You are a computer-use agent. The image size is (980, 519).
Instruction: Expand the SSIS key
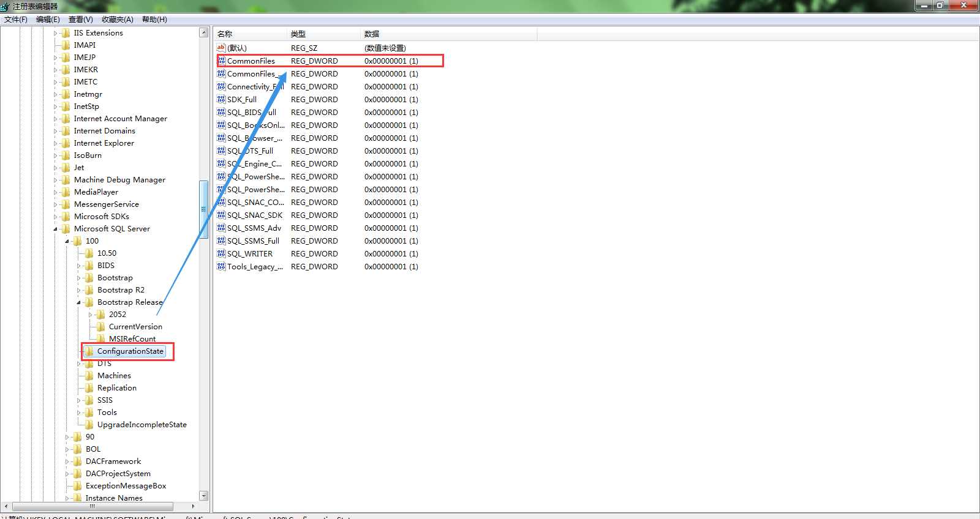pos(78,400)
